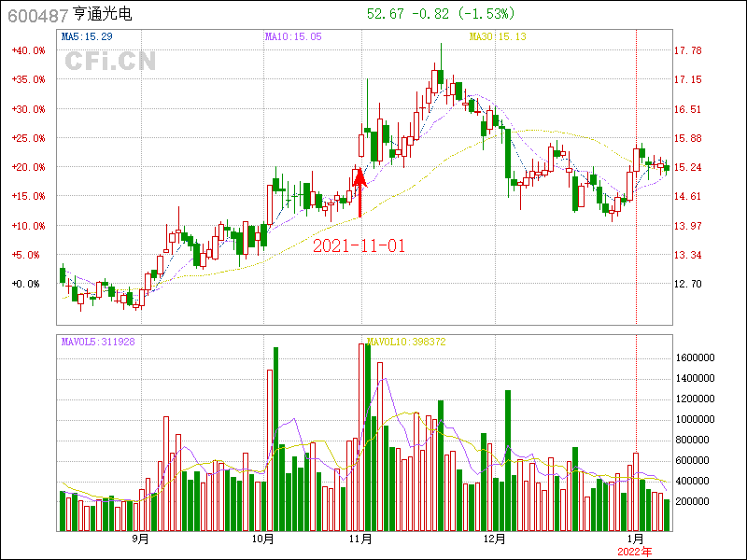Click the MA5:15.29 indicator label

[87, 36]
